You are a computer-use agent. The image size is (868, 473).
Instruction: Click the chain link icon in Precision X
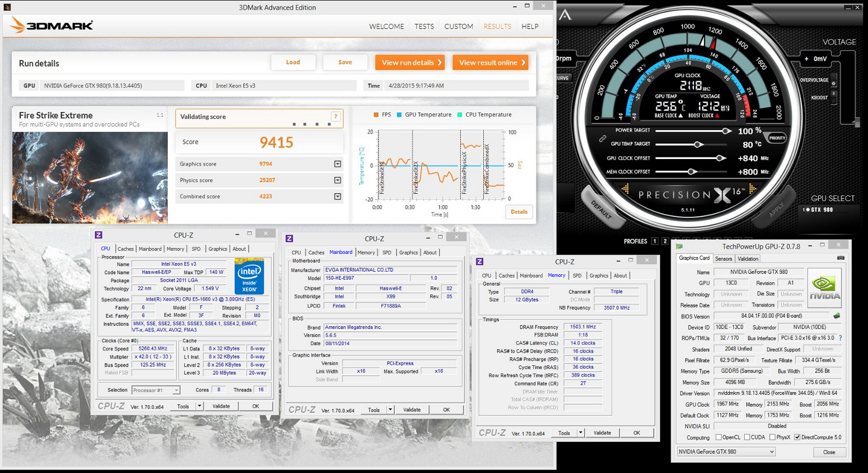pyautogui.click(x=602, y=138)
